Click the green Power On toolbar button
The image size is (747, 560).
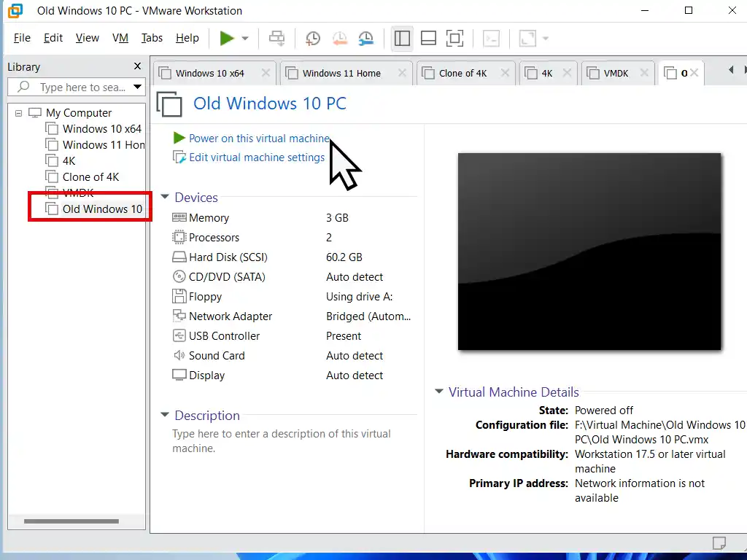click(227, 38)
